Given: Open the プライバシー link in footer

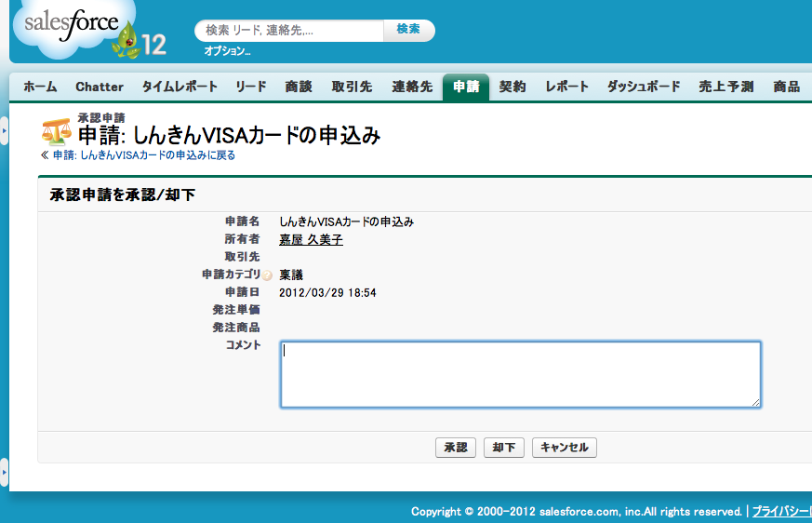Looking at the screenshot, I should click(x=782, y=512).
